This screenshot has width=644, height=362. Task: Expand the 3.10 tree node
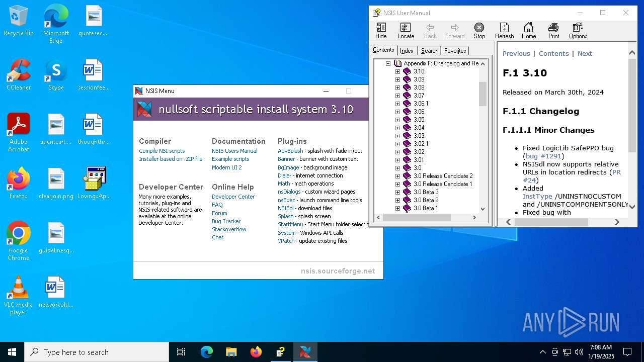(397, 71)
